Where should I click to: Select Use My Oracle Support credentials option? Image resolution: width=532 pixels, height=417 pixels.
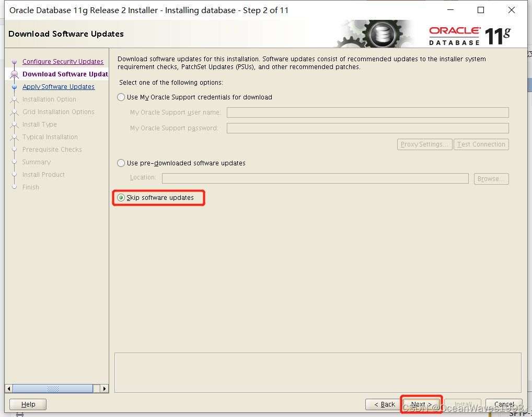click(x=121, y=97)
